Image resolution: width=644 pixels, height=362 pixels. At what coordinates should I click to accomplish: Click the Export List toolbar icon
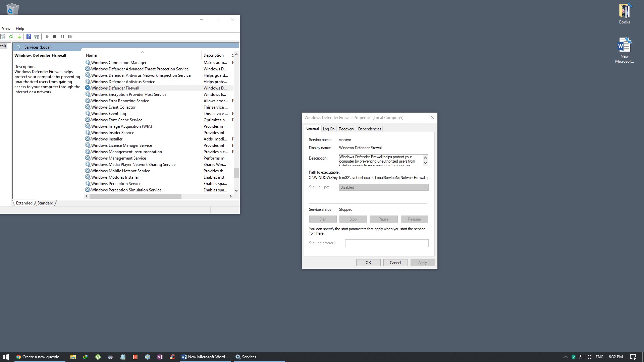(18, 37)
